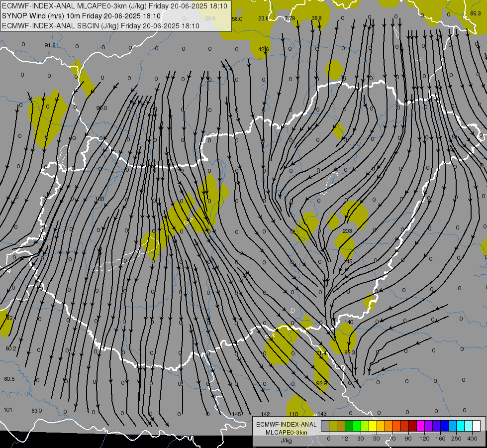This screenshot has height=448, width=487.
Task: Select the 60.2 grid value
Action: pos(11,349)
